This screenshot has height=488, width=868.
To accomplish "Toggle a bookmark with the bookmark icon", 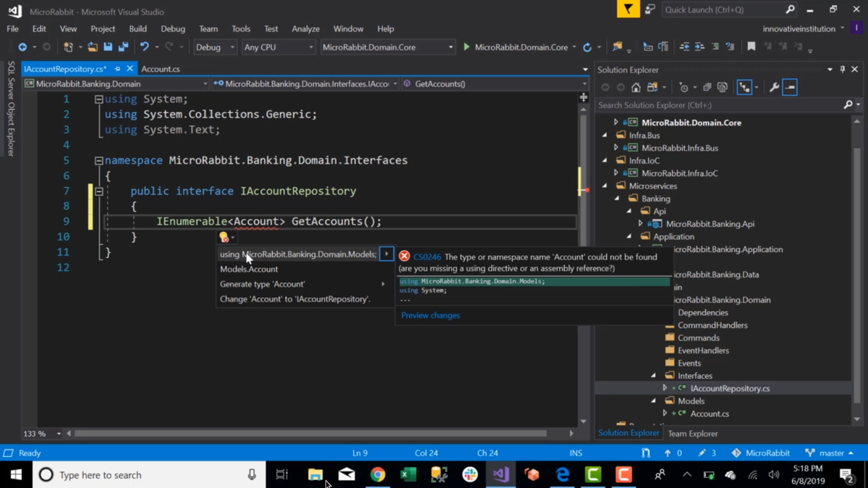I will click(x=752, y=47).
